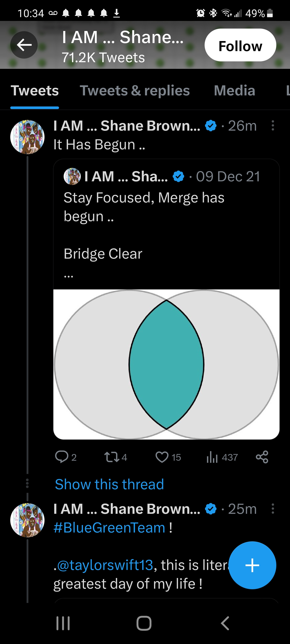This screenshot has height=644, width=290.
Task: Open more options for 25m tweet
Action: 273,509
